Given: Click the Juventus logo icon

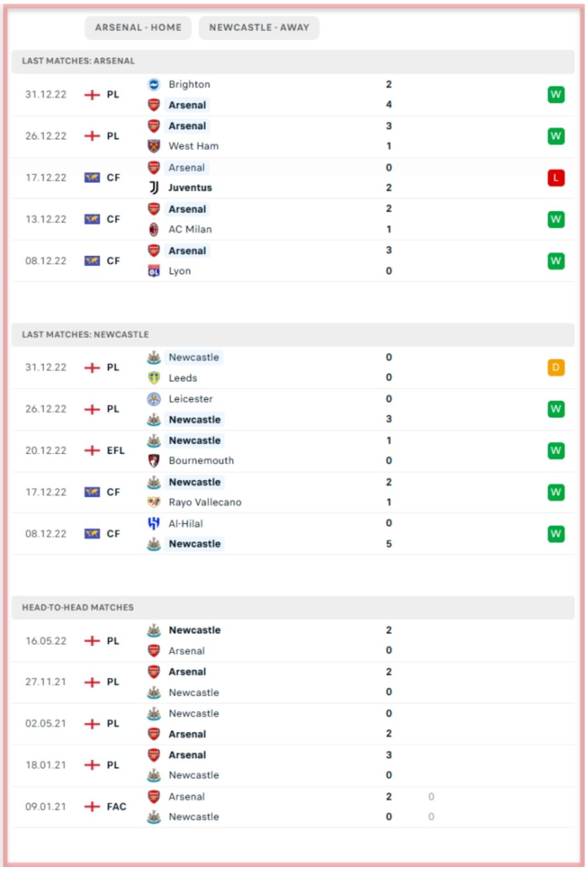Looking at the screenshot, I should point(154,188).
